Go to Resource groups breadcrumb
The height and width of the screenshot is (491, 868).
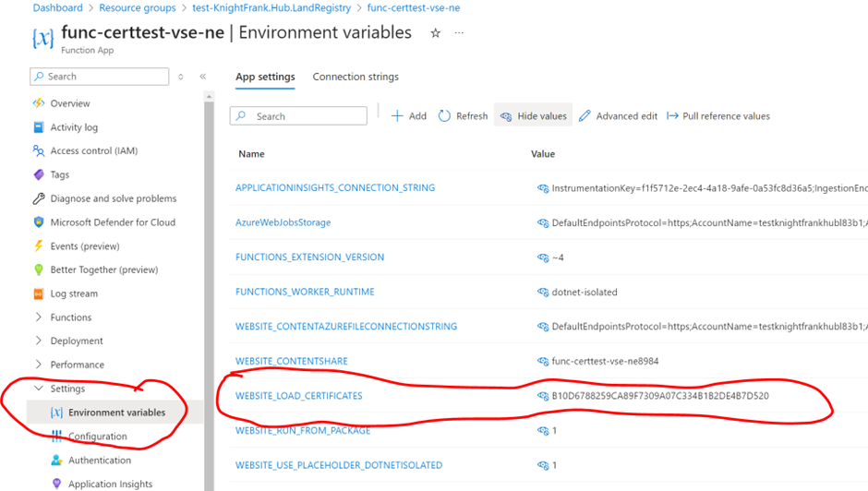[x=138, y=7]
